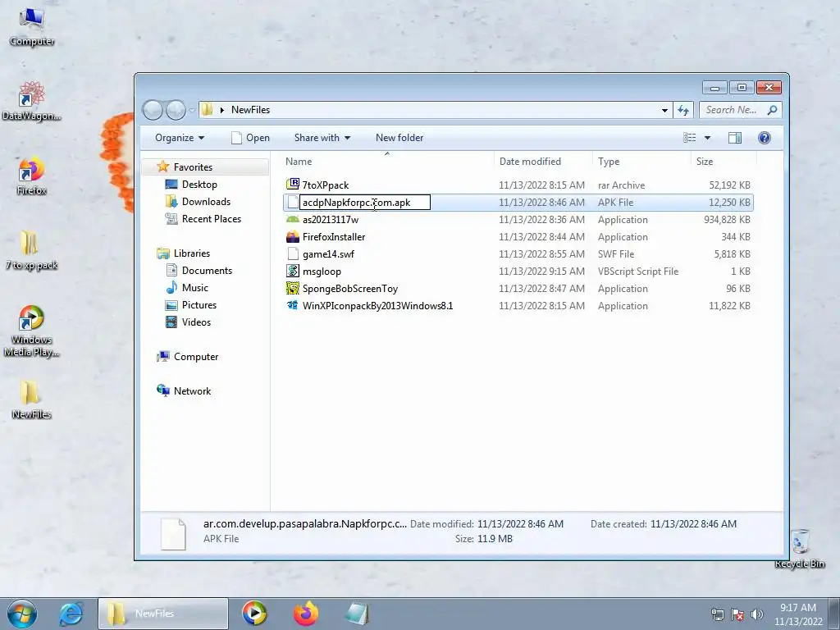Click the 7toXPpack rar archive icon
840x630 pixels.
pyautogui.click(x=293, y=185)
